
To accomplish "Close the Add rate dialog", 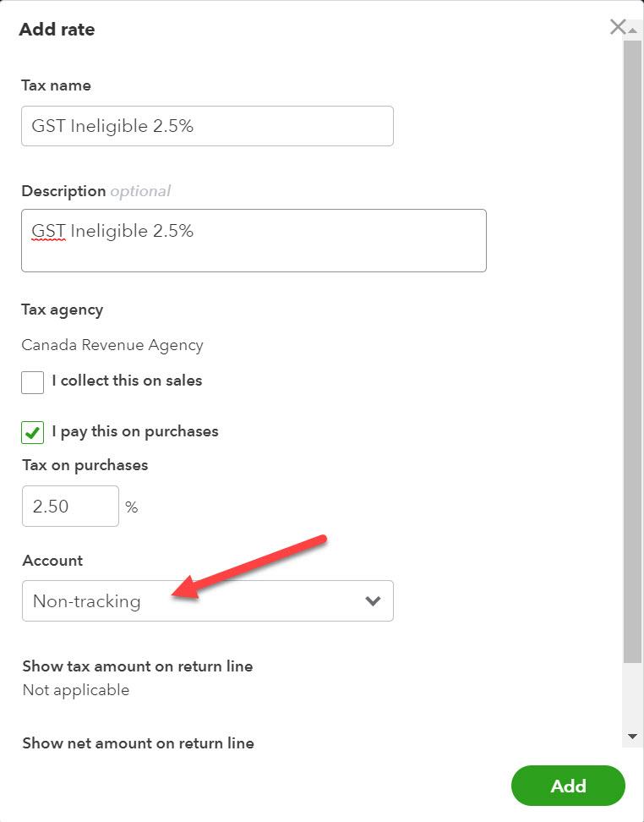I will [x=618, y=27].
